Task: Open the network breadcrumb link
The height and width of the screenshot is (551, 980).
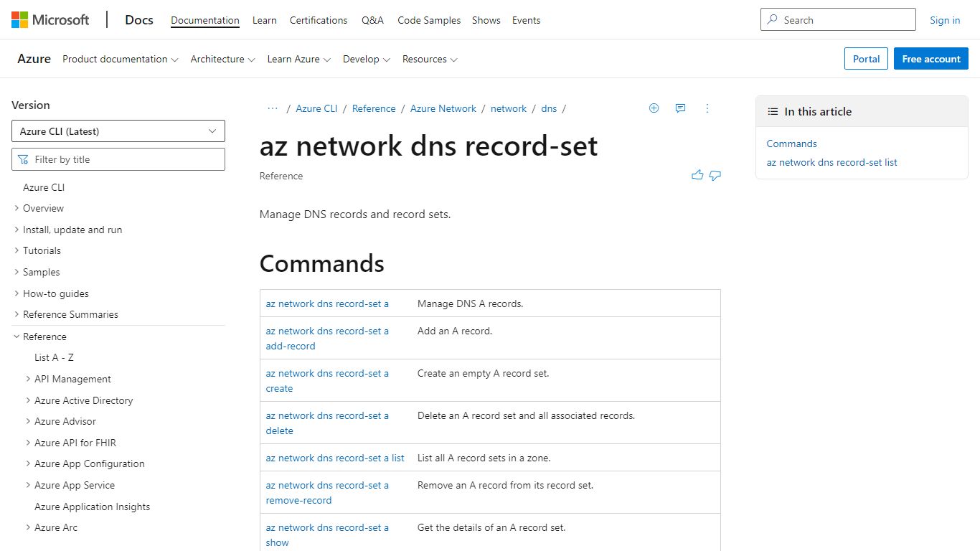Action: pos(509,108)
